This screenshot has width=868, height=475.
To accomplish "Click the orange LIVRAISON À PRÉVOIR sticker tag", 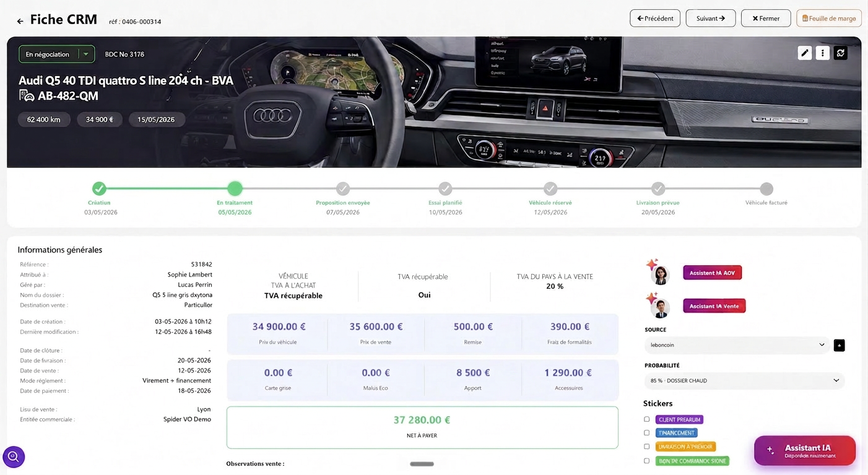I will [x=685, y=447].
